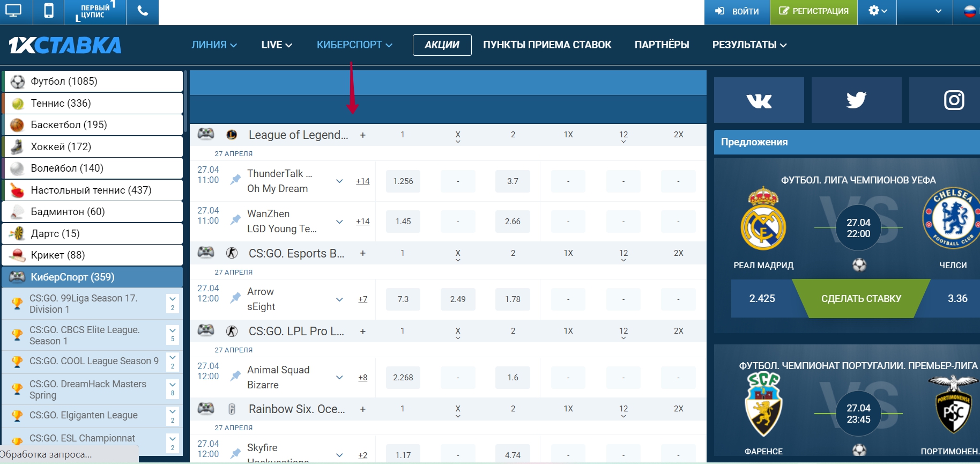The height and width of the screenshot is (464, 980).
Task: Open the Киберспорт dropdown menu
Action: click(x=354, y=45)
